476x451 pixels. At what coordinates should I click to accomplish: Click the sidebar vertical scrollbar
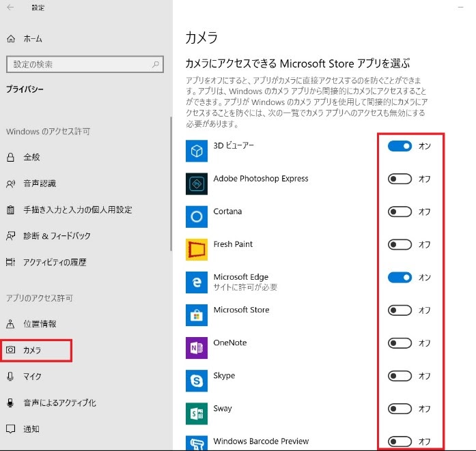tap(171, 184)
